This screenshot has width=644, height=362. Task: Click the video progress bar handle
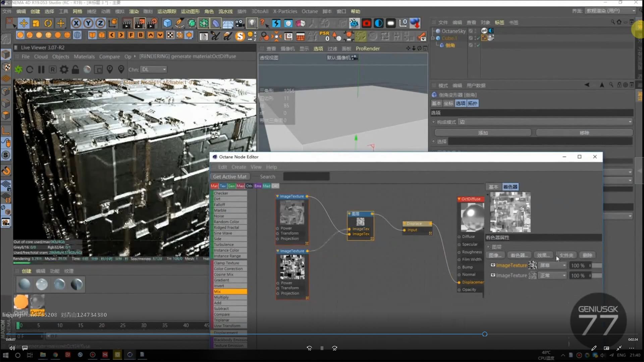485,334
